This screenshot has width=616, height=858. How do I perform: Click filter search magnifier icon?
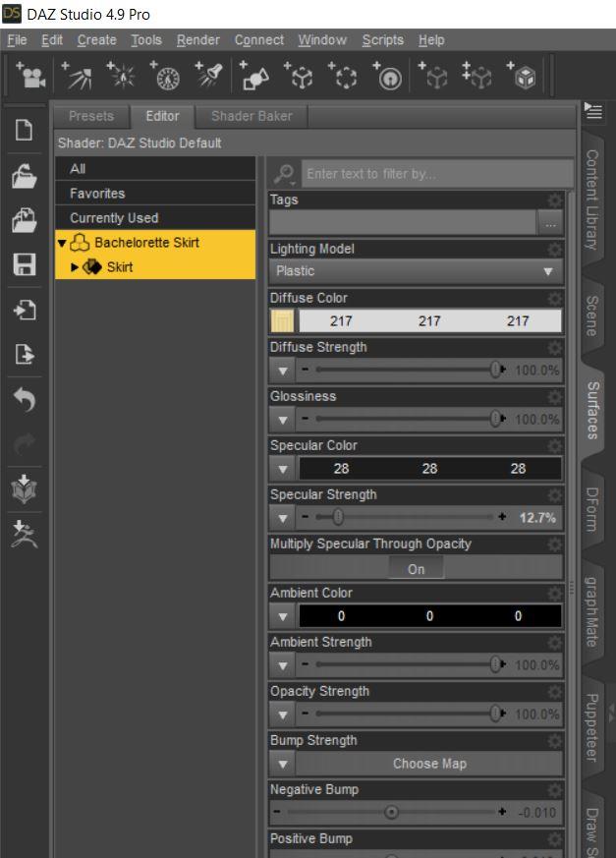285,174
